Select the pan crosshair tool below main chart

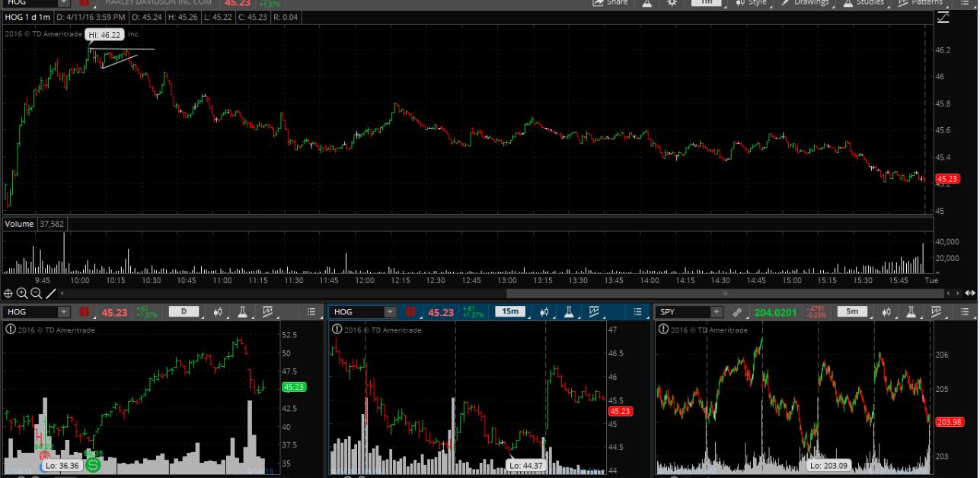tap(8, 293)
